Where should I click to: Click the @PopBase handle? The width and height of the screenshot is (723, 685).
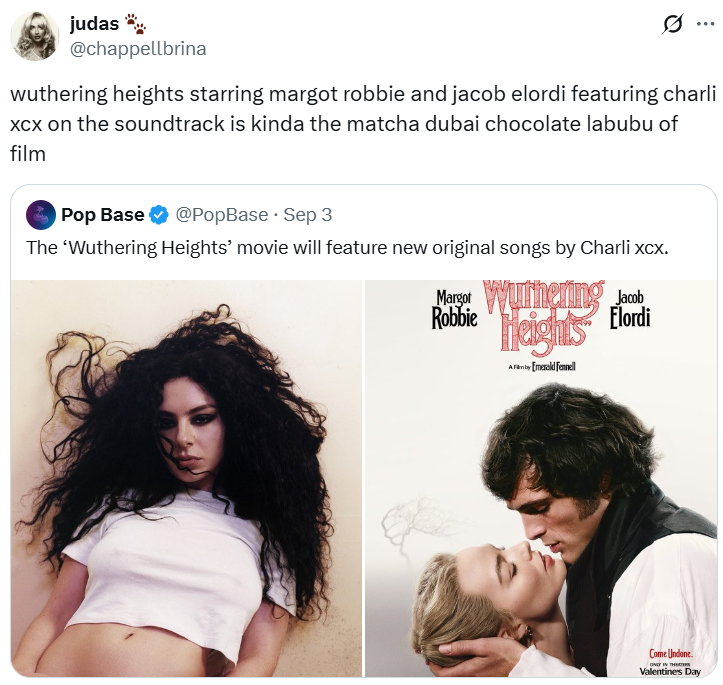pyautogui.click(x=222, y=215)
